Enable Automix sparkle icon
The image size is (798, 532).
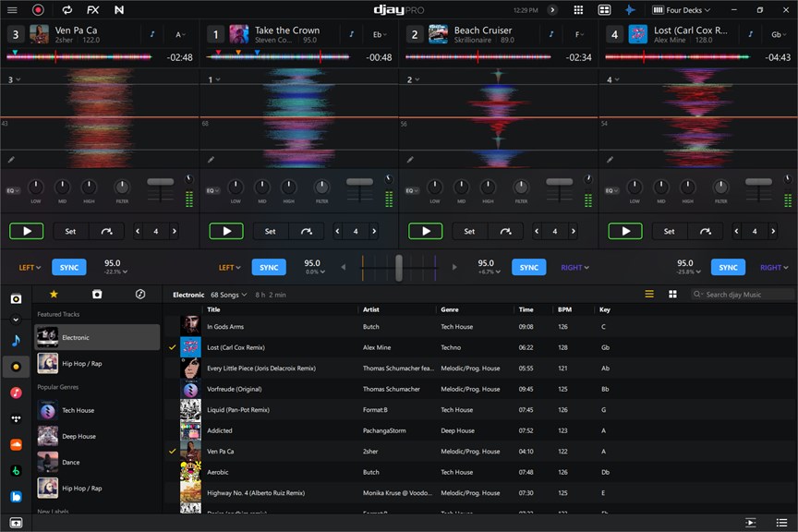(630, 10)
